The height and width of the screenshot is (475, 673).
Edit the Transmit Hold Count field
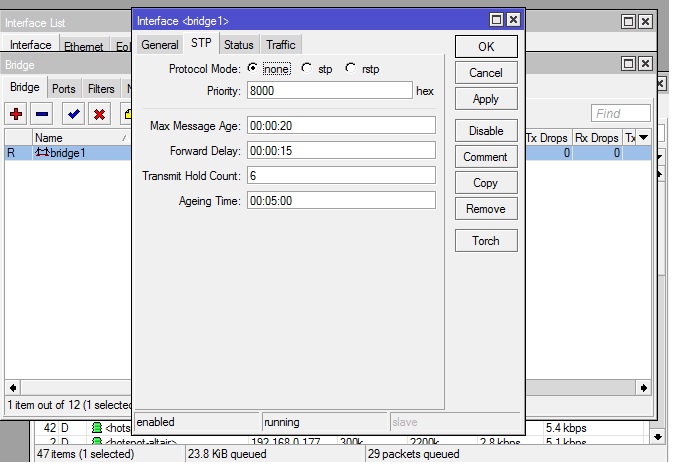[341, 175]
